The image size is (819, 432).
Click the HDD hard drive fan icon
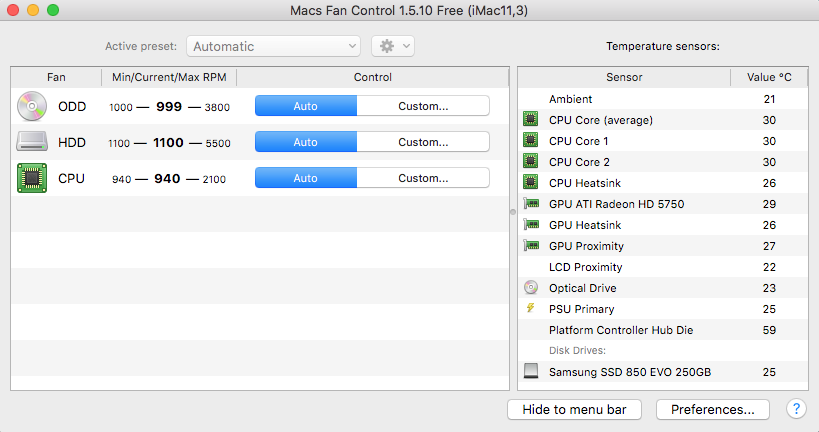point(32,142)
